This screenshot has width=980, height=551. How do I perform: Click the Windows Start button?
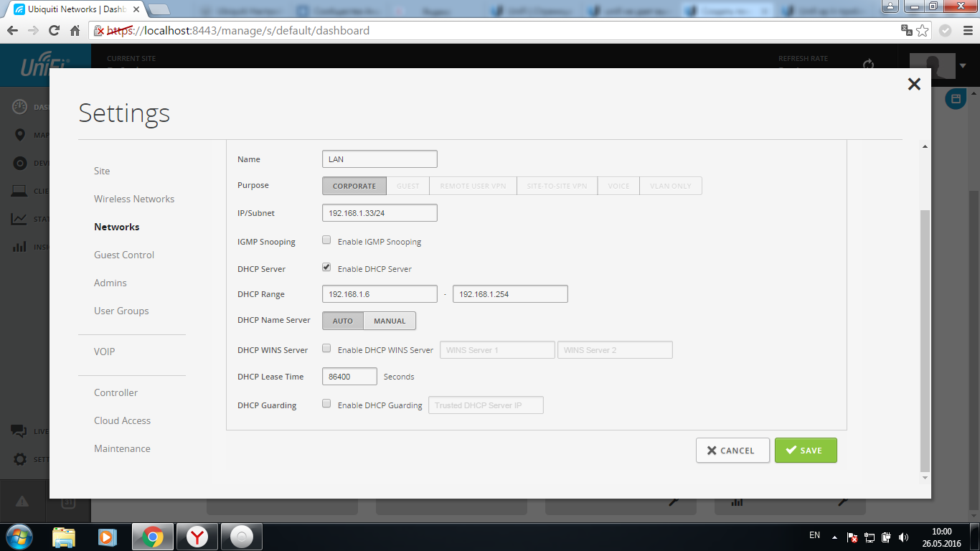(x=19, y=537)
